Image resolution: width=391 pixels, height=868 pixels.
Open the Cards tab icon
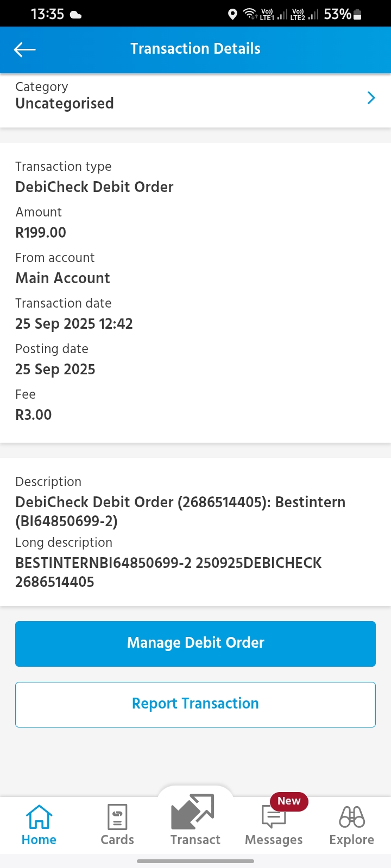[117, 817]
